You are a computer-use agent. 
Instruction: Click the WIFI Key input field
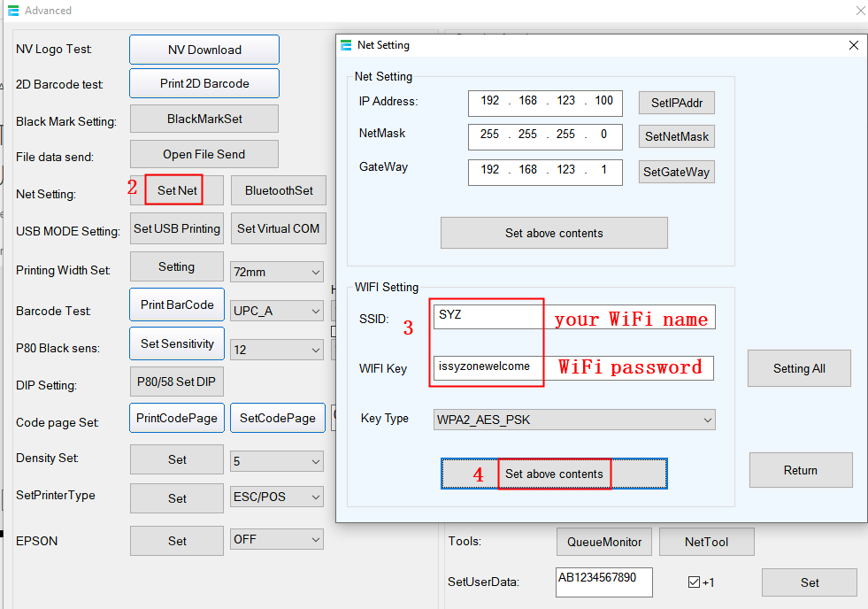point(488,366)
